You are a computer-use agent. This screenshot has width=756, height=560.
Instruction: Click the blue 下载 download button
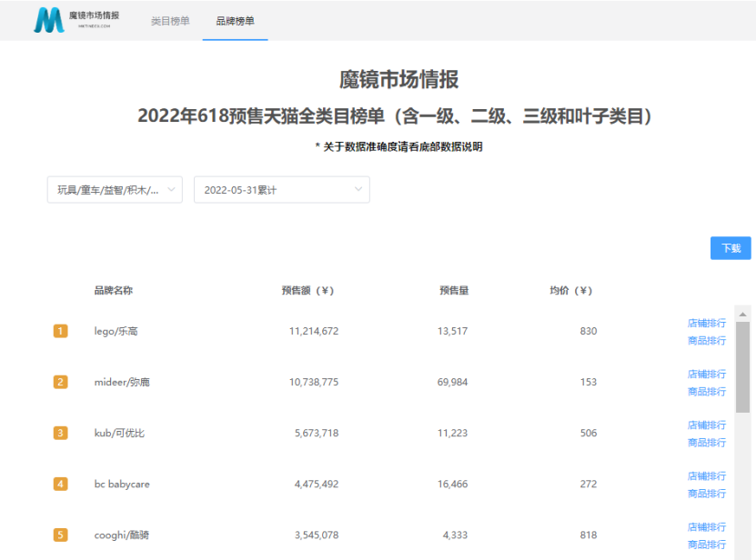(730, 248)
